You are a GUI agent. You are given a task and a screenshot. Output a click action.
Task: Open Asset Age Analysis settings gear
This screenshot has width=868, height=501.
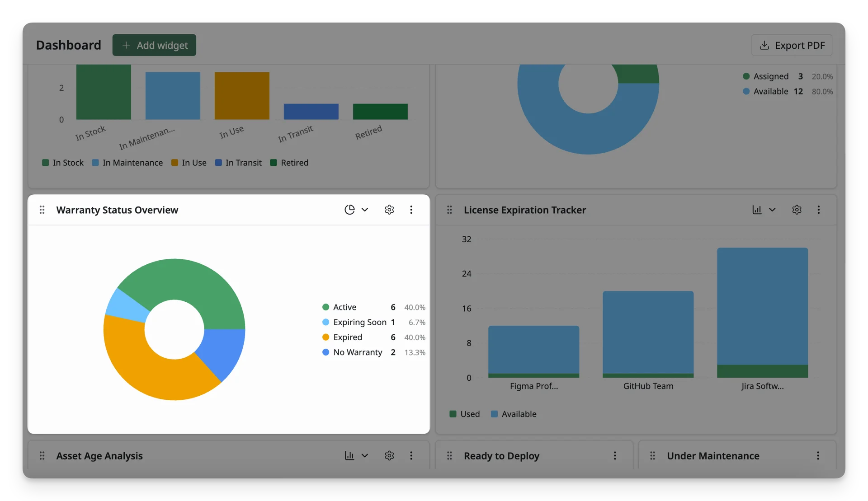(389, 455)
